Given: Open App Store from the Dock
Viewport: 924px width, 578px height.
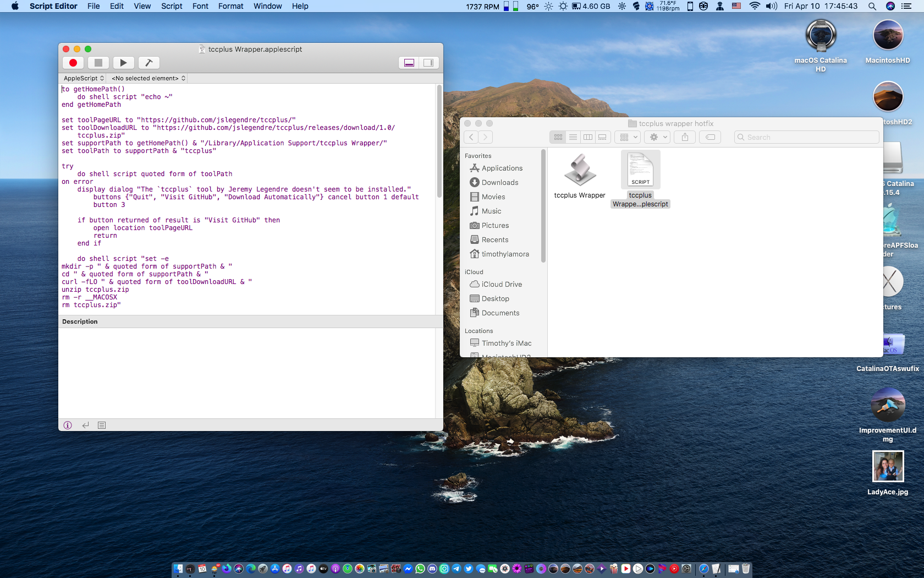Looking at the screenshot, I should [x=275, y=569].
